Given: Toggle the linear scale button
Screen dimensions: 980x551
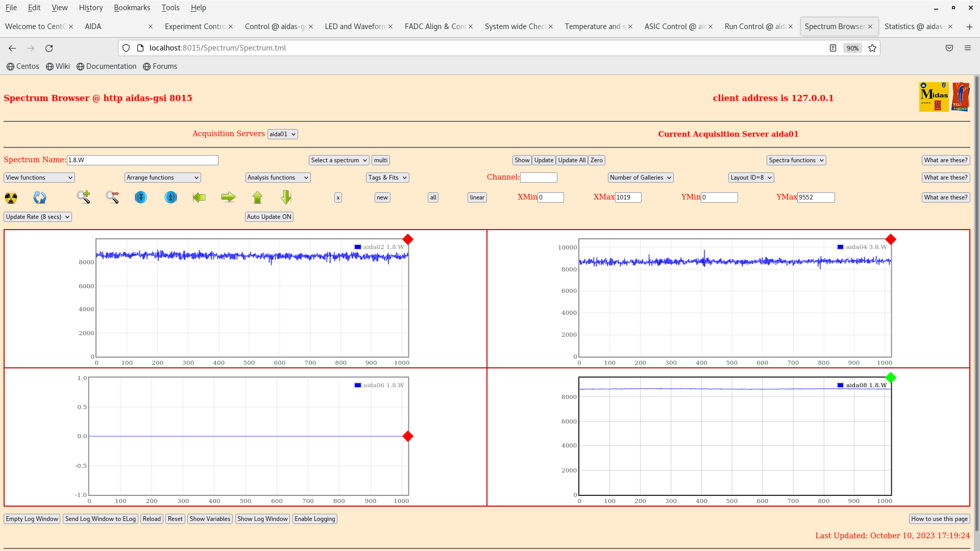Looking at the screenshot, I should click(x=477, y=197).
